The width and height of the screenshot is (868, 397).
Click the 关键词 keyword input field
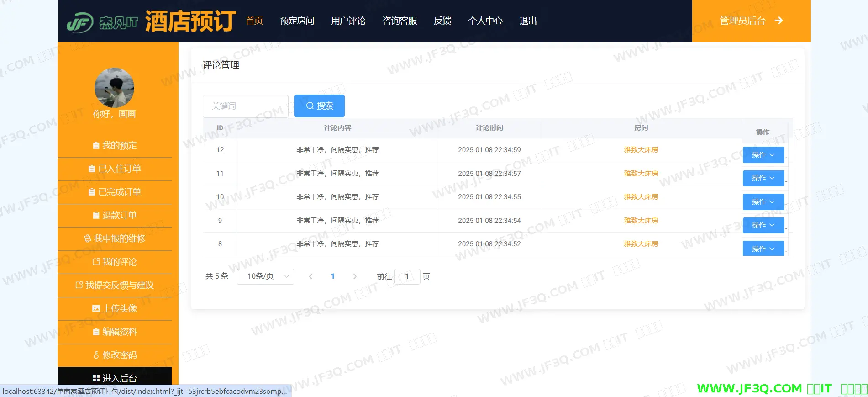click(x=246, y=106)
